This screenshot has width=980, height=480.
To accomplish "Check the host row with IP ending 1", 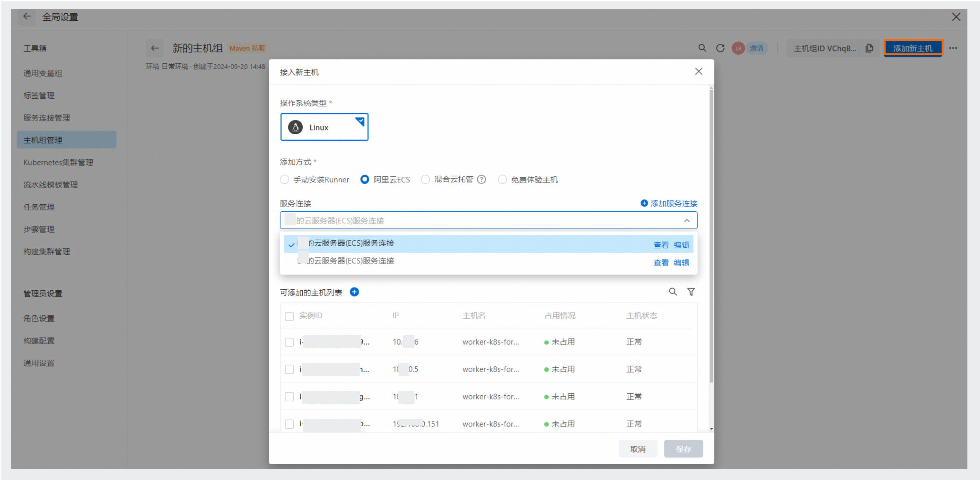I will [x=289, y=397].
